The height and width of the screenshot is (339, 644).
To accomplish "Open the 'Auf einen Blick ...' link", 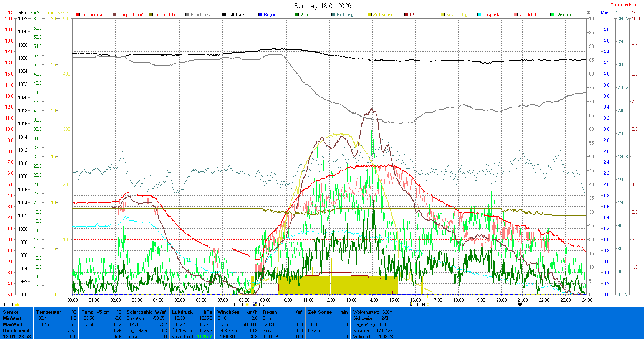I will 626,5.
